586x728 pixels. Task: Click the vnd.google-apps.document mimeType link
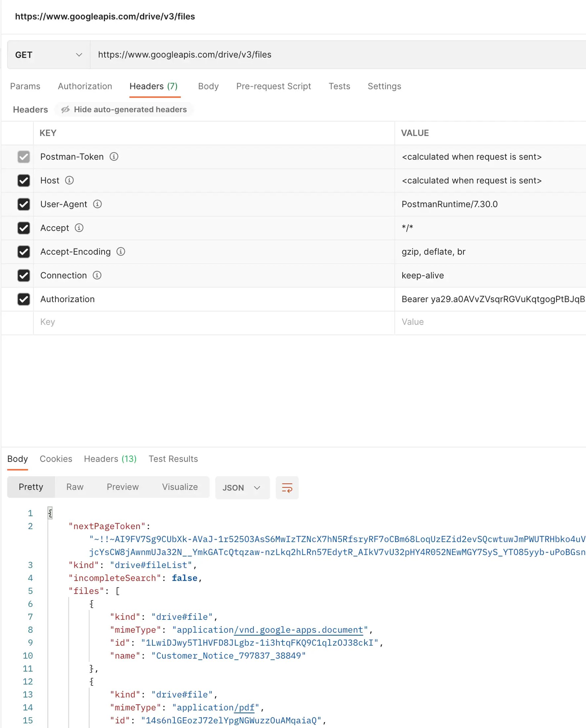(x=299, y=630)
